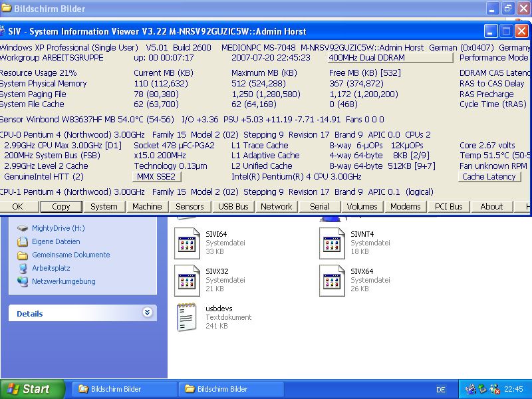Restore the Bildschirm Bilder window size

click(508, 9)
